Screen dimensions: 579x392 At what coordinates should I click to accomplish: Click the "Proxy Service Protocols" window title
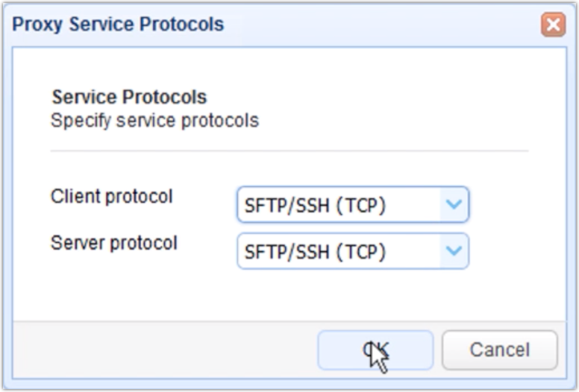(x=118, y=24)
